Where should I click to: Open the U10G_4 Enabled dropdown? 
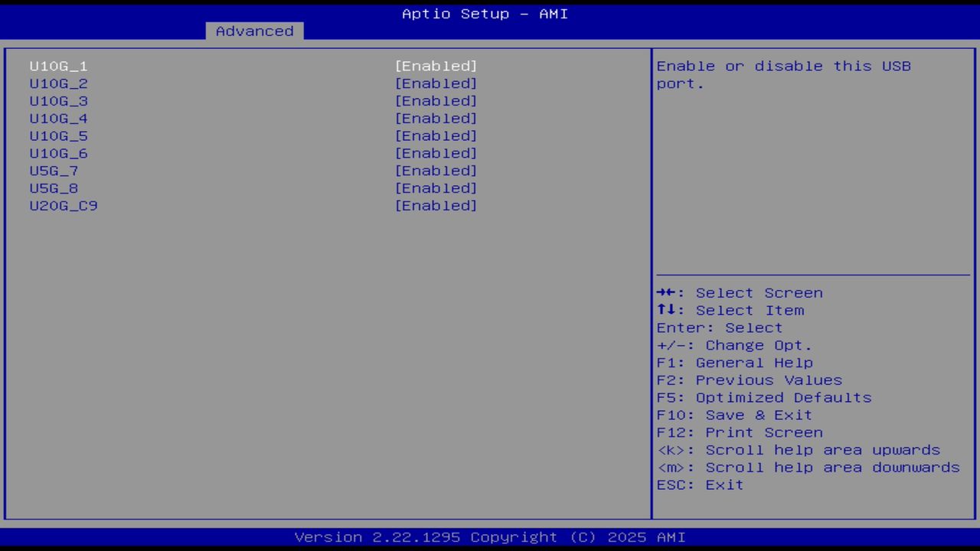click(436, 118)
